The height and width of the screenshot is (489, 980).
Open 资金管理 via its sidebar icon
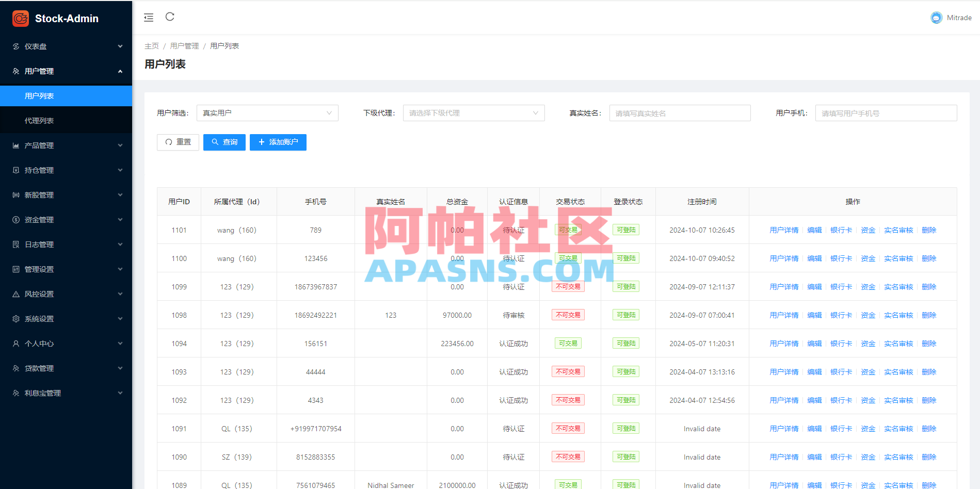click(15, 219)
